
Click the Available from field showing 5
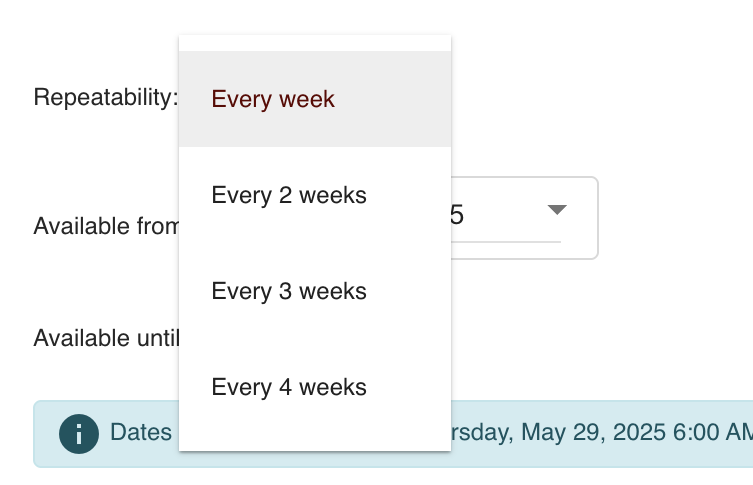pyautogui.click(x=523, y=218)
